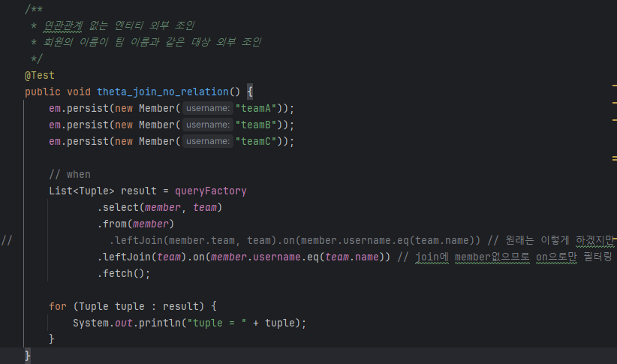Click the queryFactory identifier
Viewport: 617px width, 364px height.
210,191
